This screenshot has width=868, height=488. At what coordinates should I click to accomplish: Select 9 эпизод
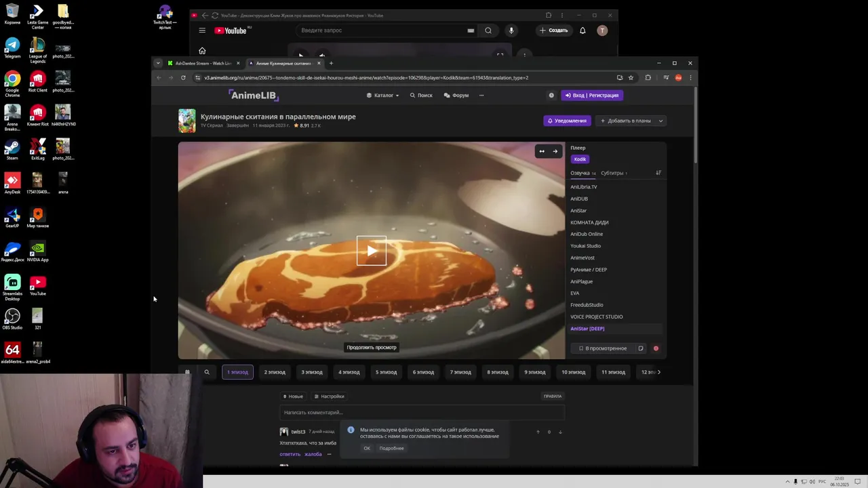tap(534, 372)
